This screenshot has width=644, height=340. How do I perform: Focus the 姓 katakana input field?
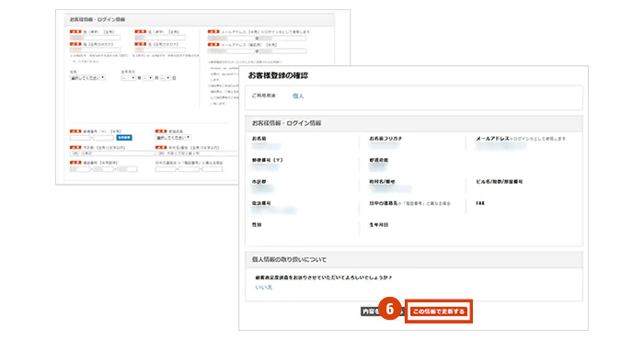(96, 50)
